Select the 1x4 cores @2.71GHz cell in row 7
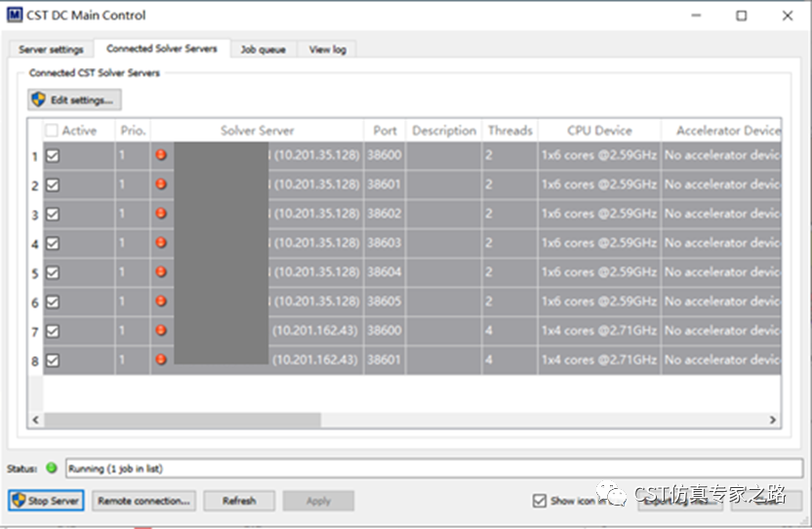Screen dimensions: 812x529 point(599,331)
